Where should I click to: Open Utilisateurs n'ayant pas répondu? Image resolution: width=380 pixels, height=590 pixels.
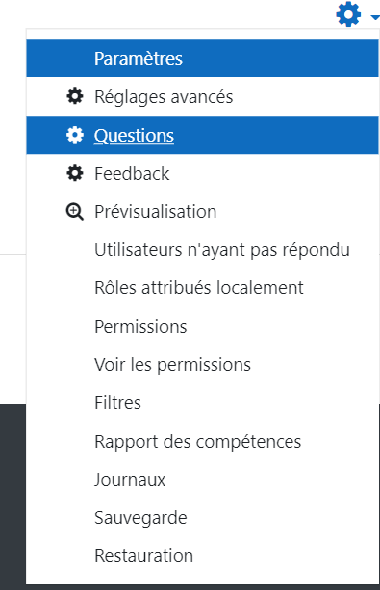(202, 250)
